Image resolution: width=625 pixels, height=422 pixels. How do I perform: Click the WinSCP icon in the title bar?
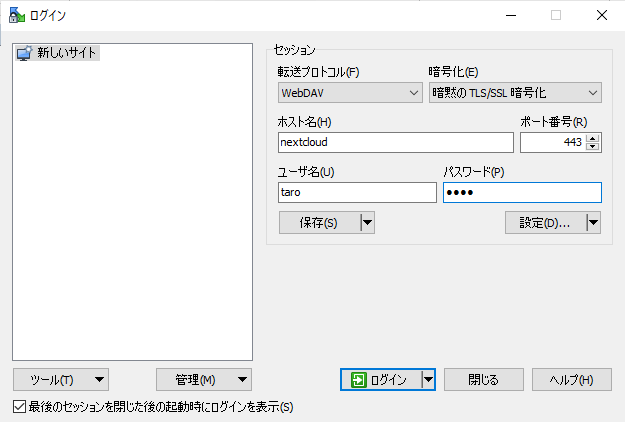pos(15,15)
